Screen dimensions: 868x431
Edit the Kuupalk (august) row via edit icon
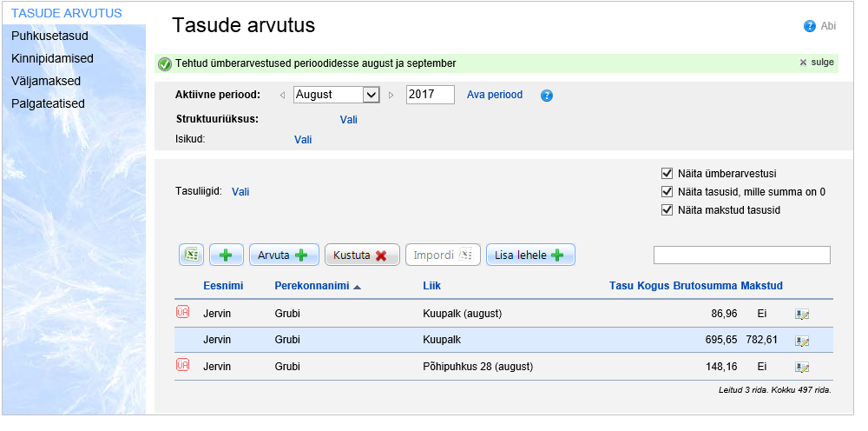coord(802,315)
